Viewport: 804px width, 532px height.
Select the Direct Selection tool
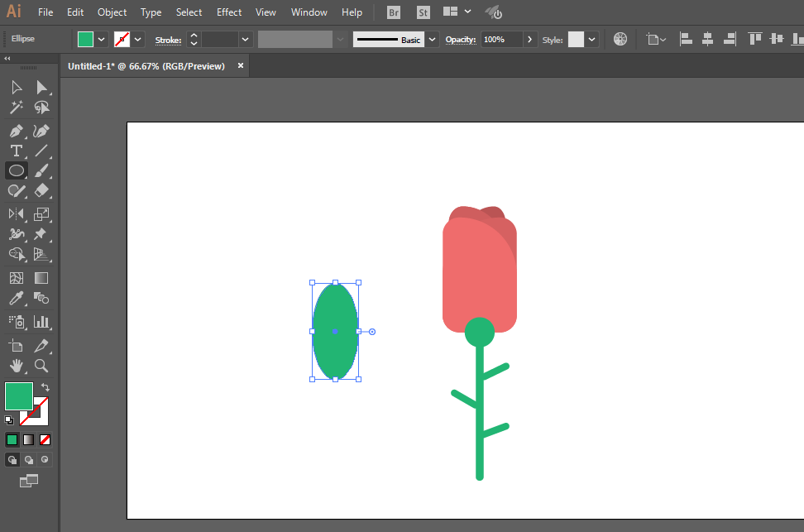point(41,87)
